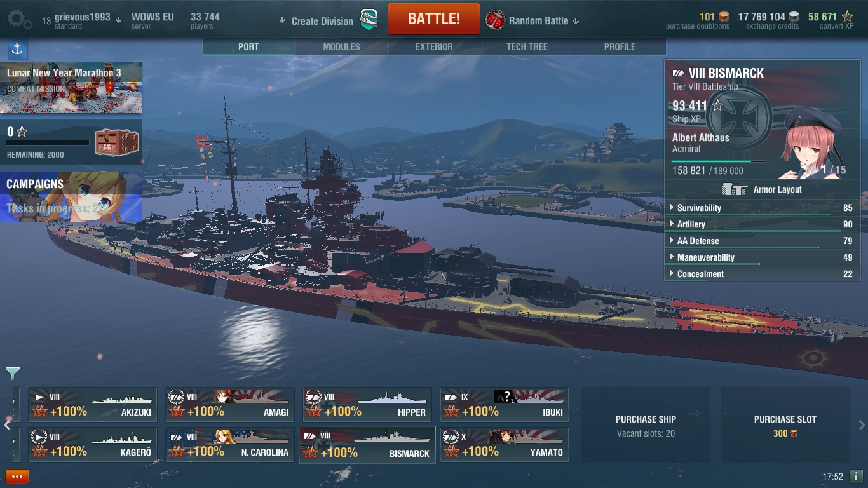Start the match with the BATTLE! button

pos(434,19)
